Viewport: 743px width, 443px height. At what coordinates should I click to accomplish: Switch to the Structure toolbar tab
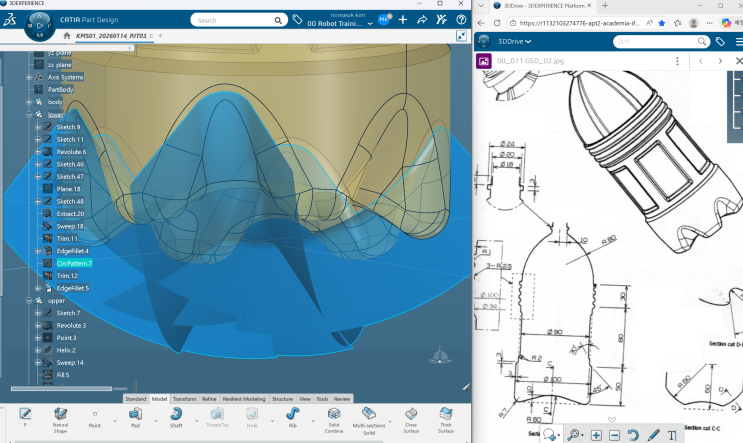pyautogui.click(x=282, y=399)
